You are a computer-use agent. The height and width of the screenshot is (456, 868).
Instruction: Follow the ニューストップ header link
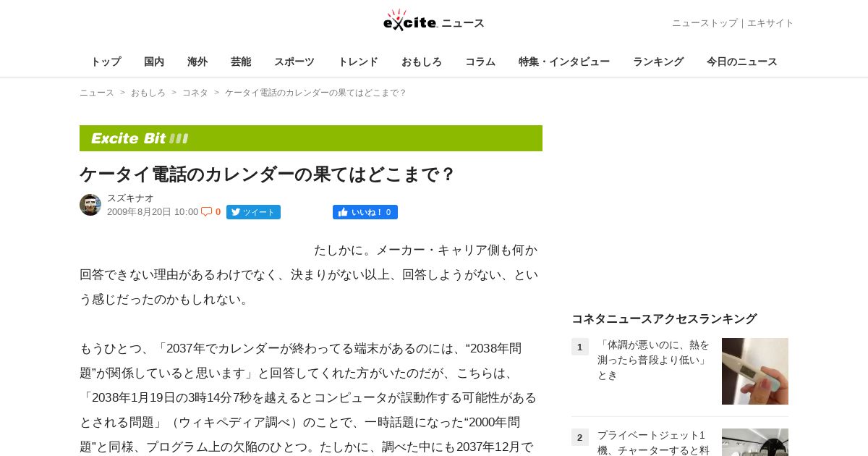pos(705,23)
